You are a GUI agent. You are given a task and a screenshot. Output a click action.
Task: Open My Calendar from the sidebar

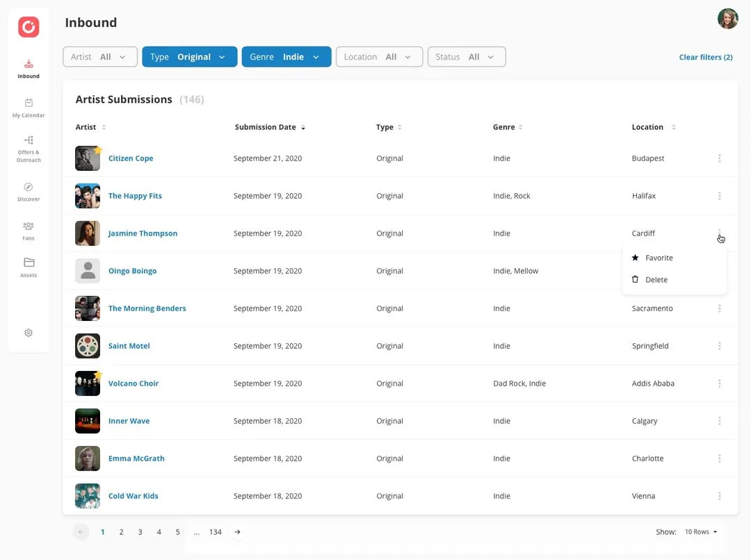(x=29, y=108)
